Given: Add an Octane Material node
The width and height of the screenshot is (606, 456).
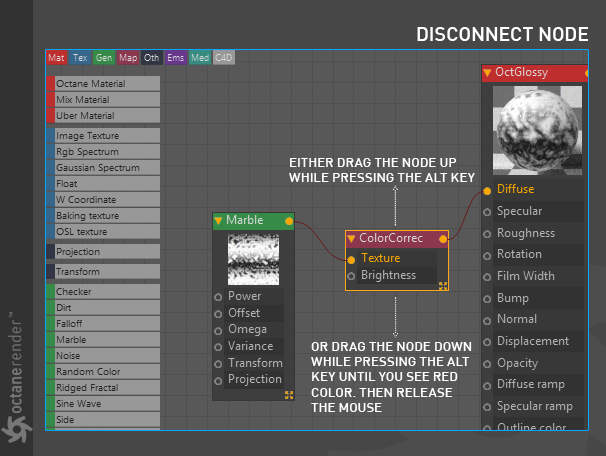Looking at the screenshot, I should click(103, 83).
